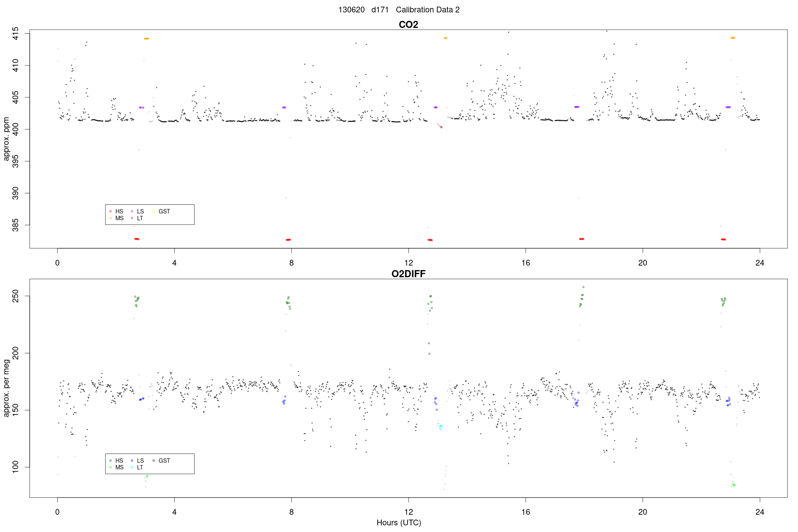Click the 415 label on CO2 y-axis
This screenshot has height=532, width=798.
coord(16,34)
